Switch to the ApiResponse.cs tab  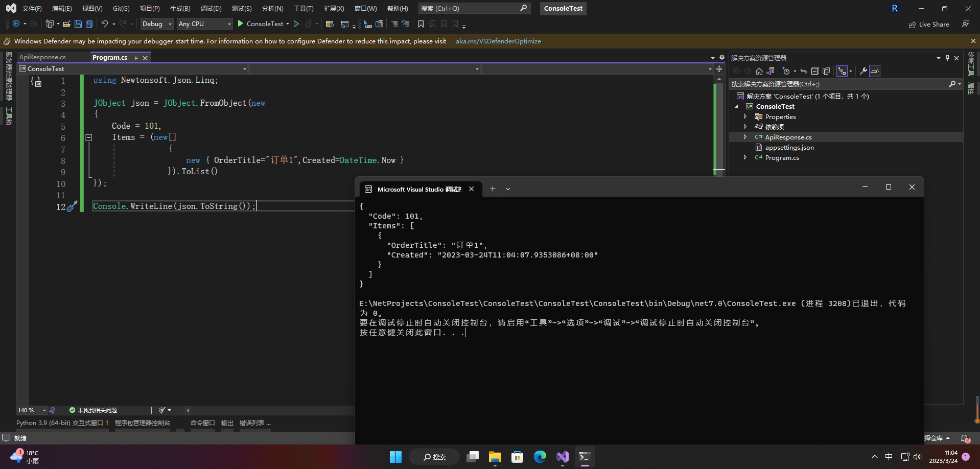point(43,57)
